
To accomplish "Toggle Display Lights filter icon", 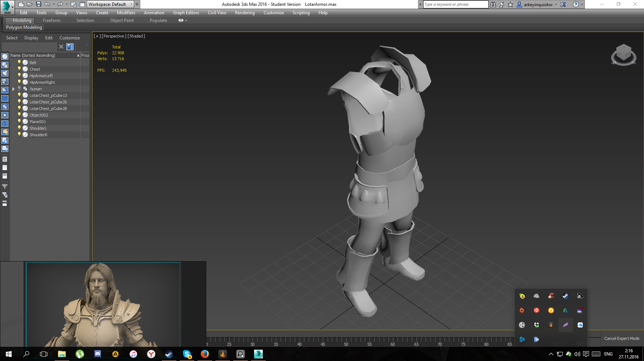I will (5, 73).
